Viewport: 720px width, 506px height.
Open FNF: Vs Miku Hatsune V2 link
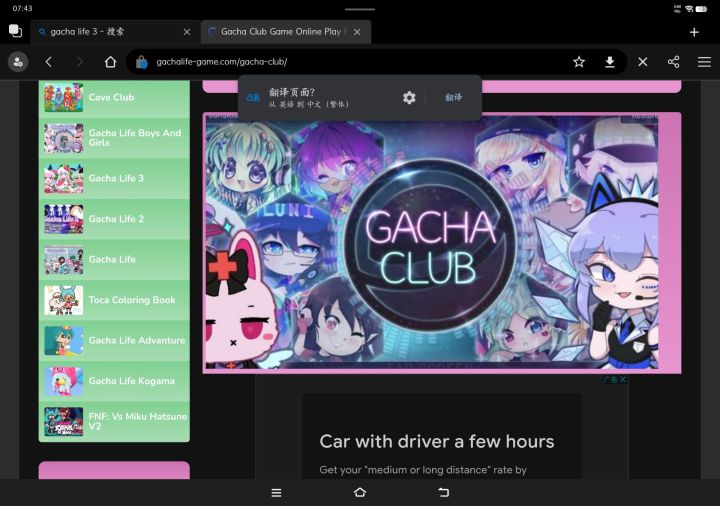pyautogui.click(x=114, y=422)
